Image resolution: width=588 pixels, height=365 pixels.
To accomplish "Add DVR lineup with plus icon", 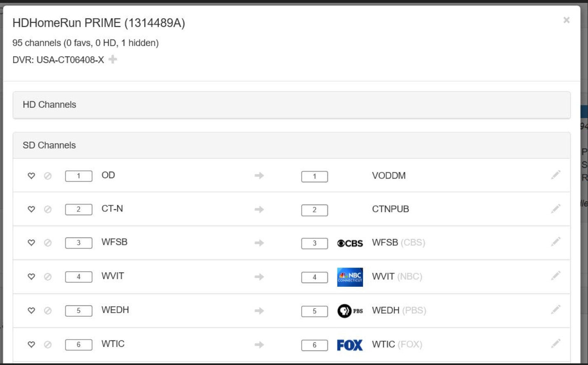I will (x=113, y=60).
